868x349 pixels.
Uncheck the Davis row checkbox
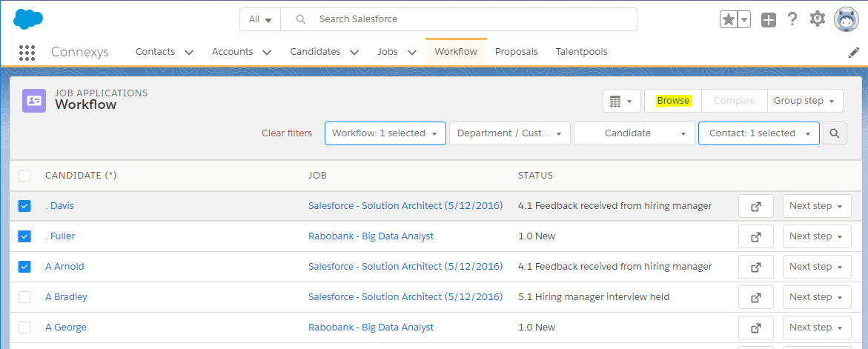tap(24, 206)
